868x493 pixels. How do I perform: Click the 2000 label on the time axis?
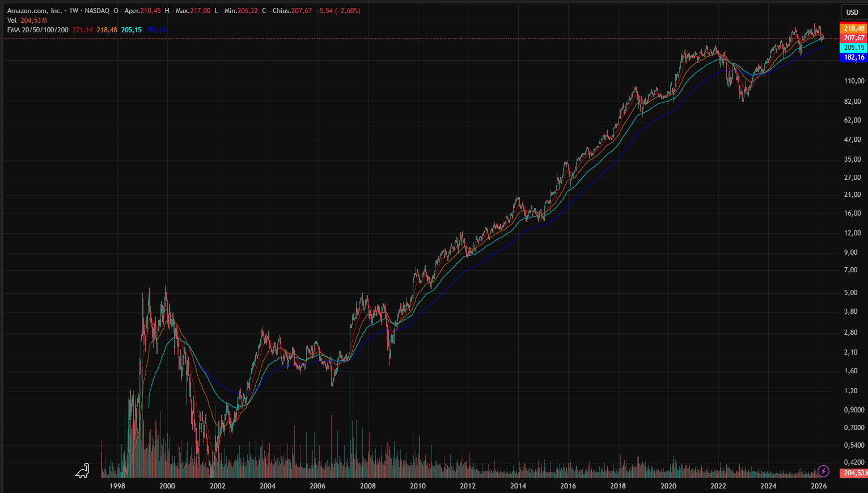point(167,486)
